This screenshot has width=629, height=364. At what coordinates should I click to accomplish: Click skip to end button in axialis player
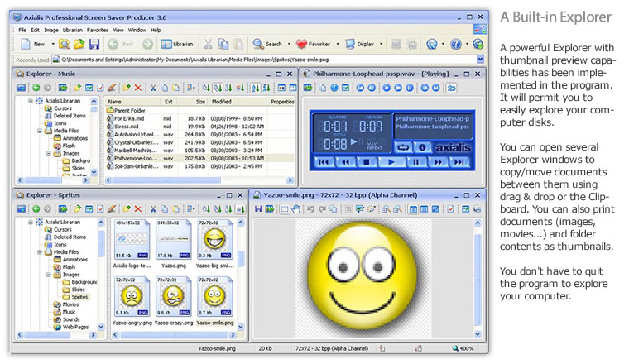click(459, 162)
